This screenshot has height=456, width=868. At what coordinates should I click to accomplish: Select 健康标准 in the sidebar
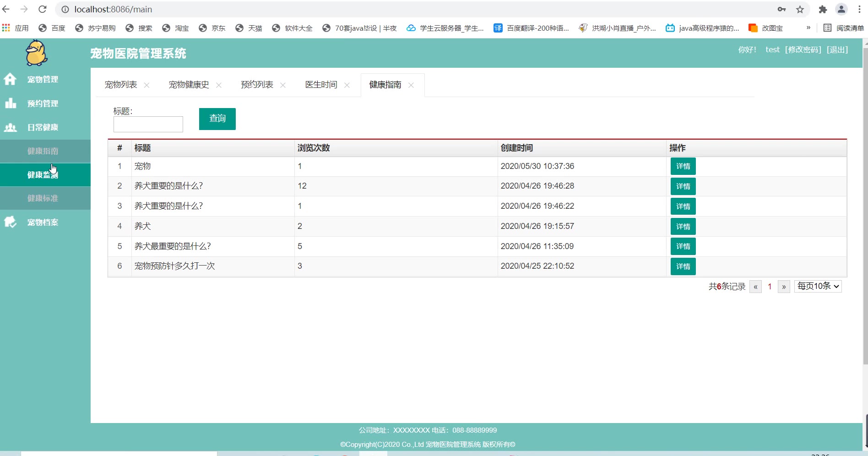(x=45, y=198)
